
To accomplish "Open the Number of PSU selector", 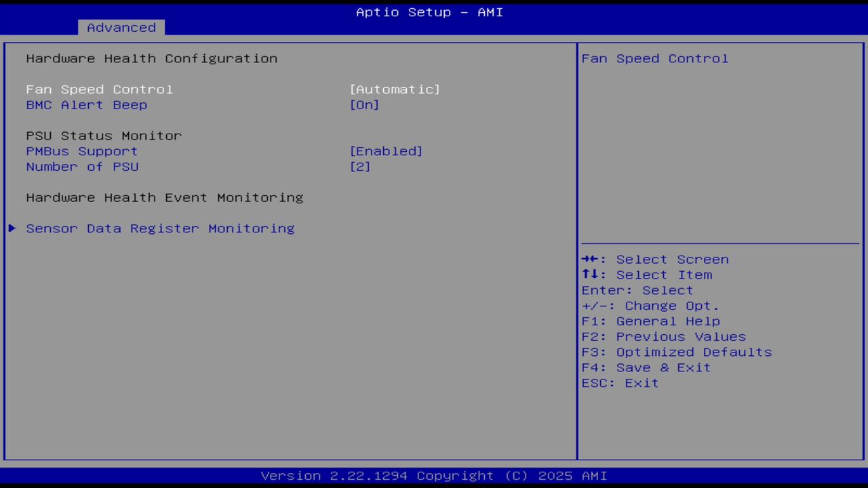I will tap(360, 167).
